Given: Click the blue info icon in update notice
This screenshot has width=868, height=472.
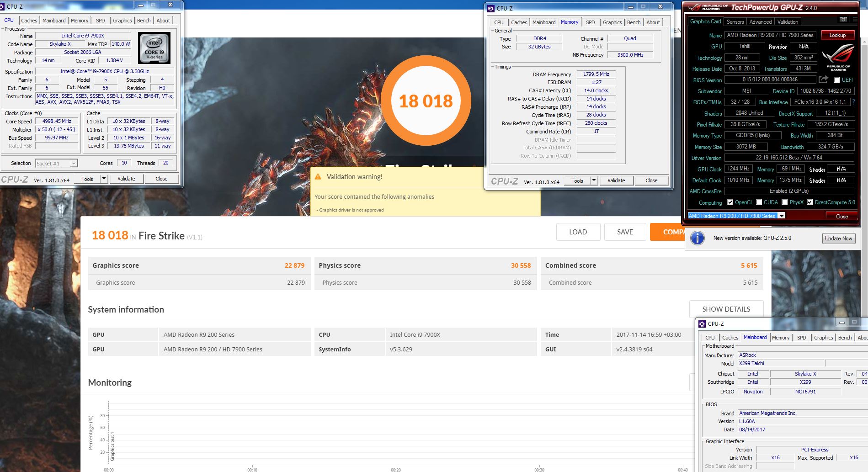Looking at the screenshot, I should click(698, 238).
